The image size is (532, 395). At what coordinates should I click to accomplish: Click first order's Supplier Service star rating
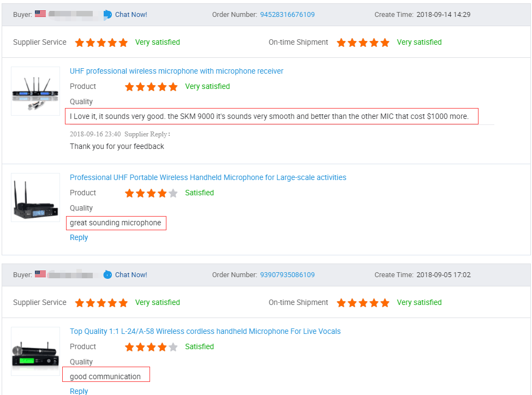pos(101,43)
